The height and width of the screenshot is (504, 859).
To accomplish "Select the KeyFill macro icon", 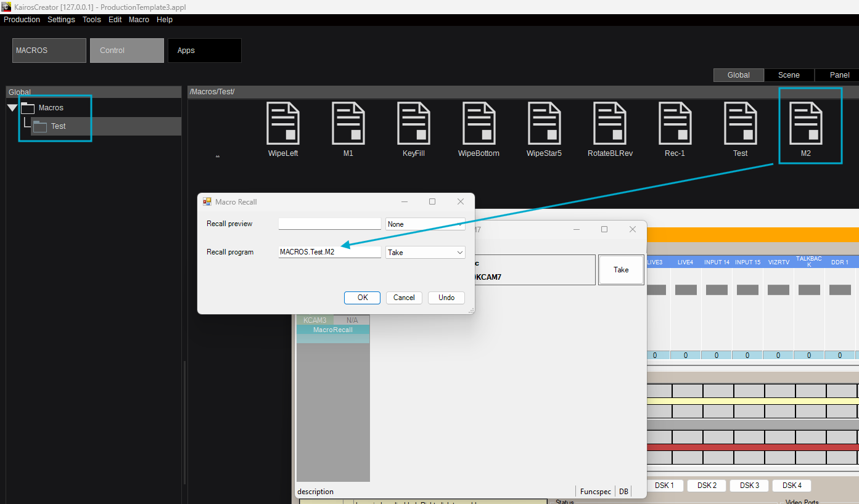I will (414, 123).
